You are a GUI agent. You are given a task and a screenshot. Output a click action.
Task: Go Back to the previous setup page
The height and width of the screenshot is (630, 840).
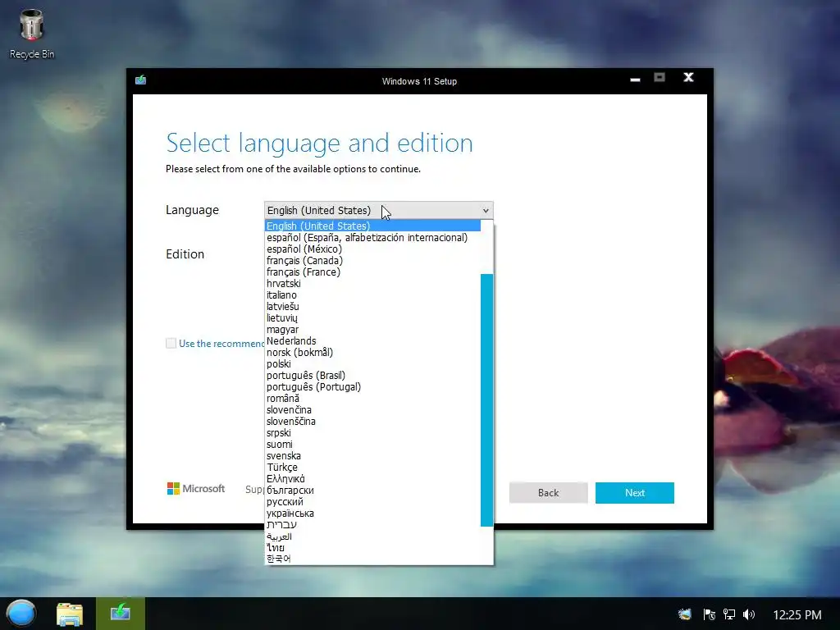(x=548, y=493)
